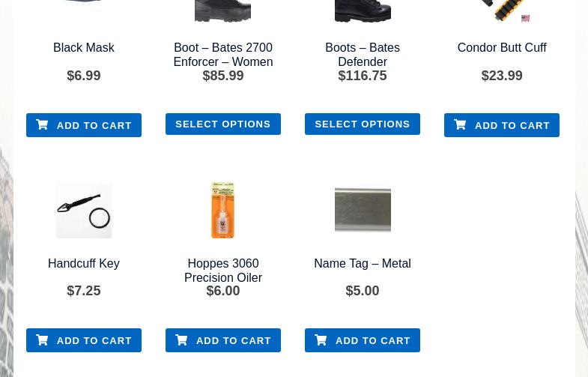
Task: Select options for Bates 2700 Enforcer boot
Action: [x=222, y=124]
